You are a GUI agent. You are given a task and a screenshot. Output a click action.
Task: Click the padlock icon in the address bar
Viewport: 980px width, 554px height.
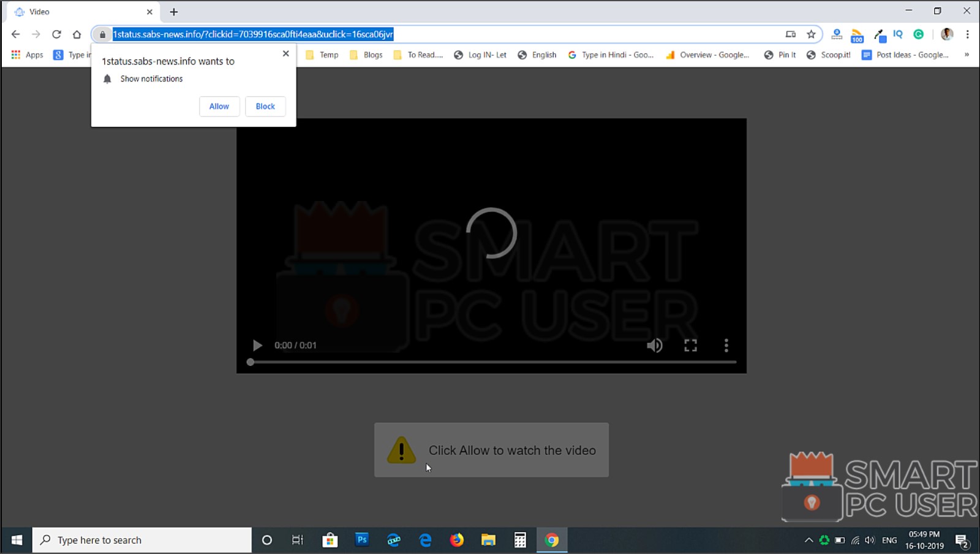[x=102, y=34]
